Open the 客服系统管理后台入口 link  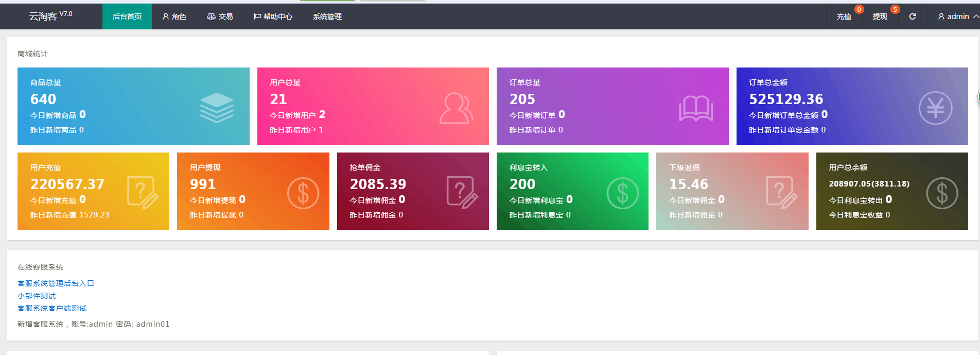click(56, 283)
